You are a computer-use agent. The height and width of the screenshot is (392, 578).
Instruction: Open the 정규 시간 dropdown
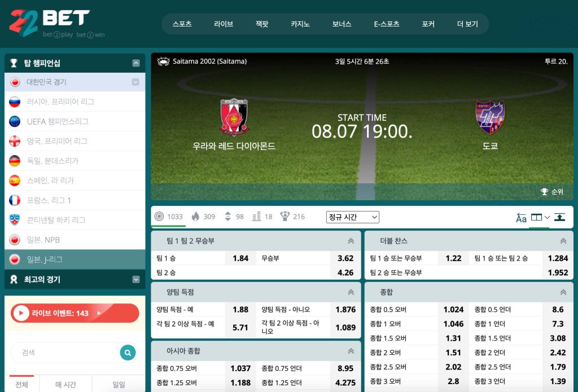(352, 217)
